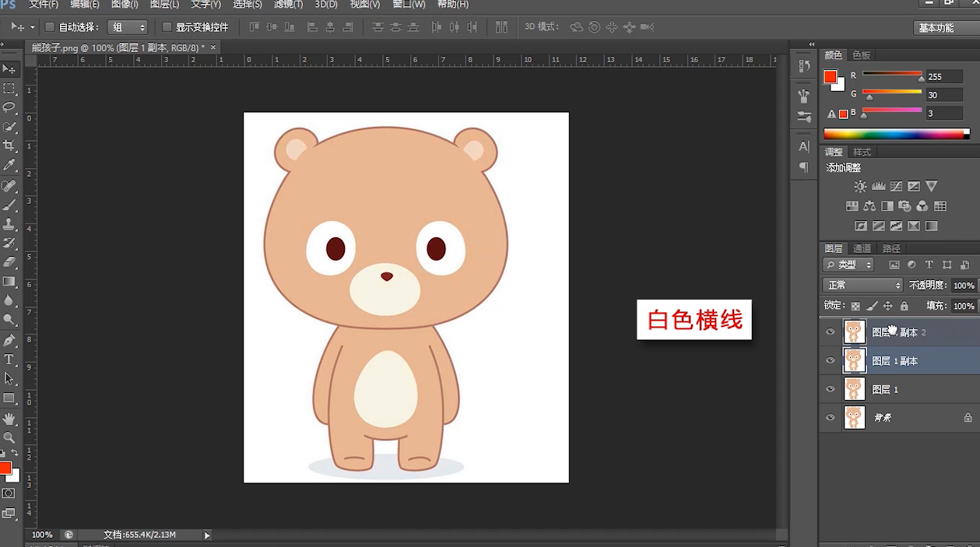Select the Eyedropper tool
The image size is (980, 547).
point(9,165)
